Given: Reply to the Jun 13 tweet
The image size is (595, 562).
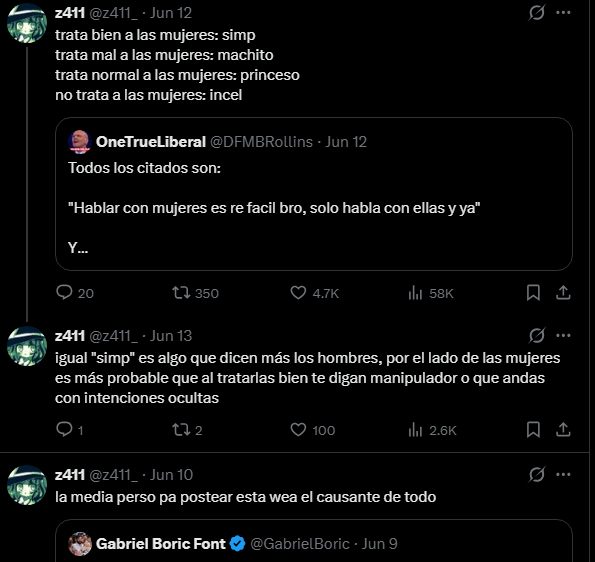Looking at the screenshot, I should click(x=69, y=430).
